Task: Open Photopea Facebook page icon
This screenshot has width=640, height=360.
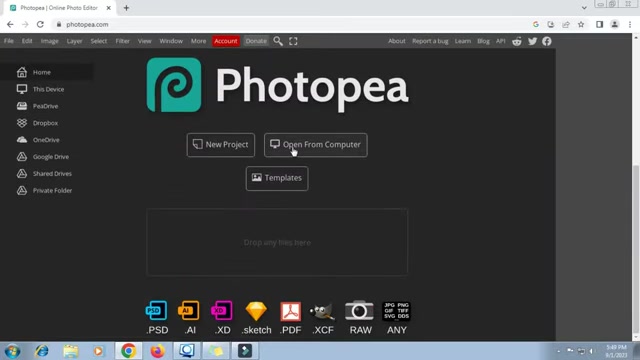Action: (x=547, y=41)
